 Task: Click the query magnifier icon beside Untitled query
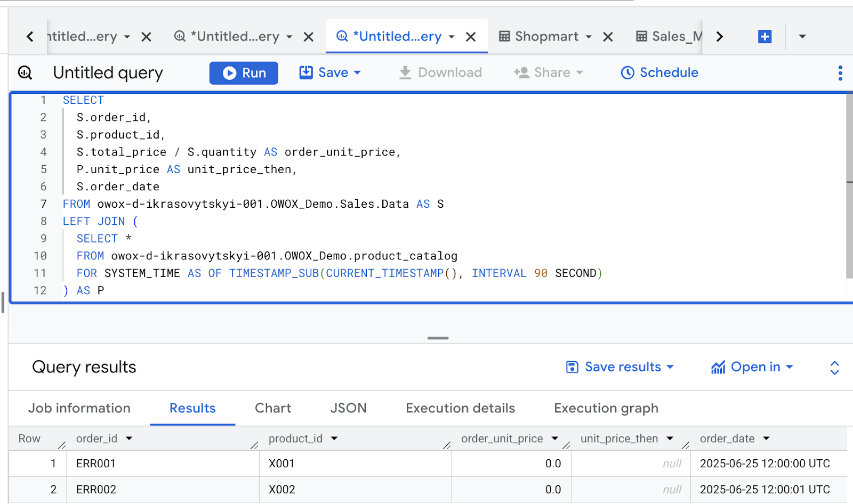25,72
